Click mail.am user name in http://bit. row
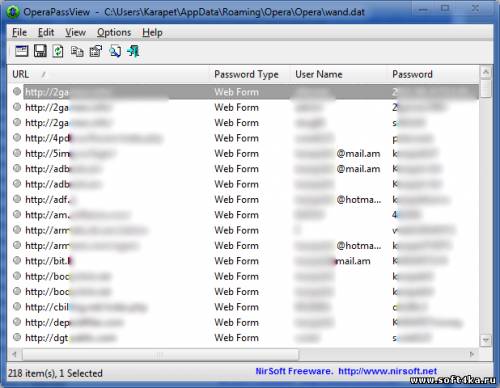The image size is (500, 388). 353,261
